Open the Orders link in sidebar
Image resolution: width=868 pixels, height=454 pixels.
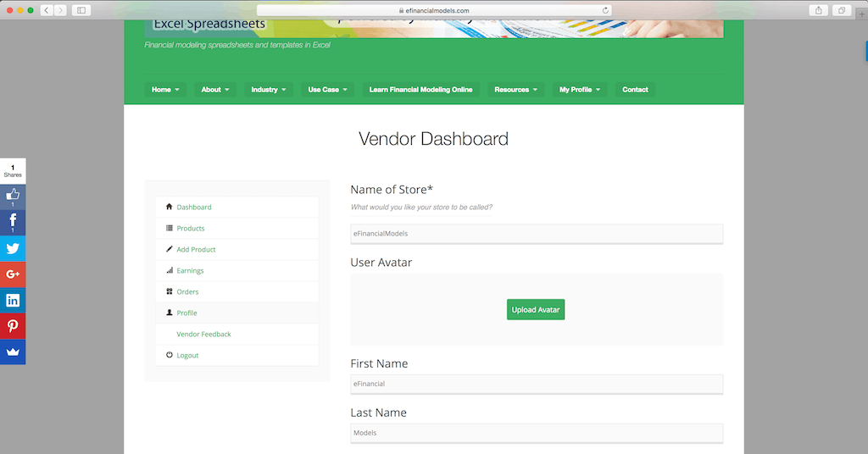click(187, 292)
